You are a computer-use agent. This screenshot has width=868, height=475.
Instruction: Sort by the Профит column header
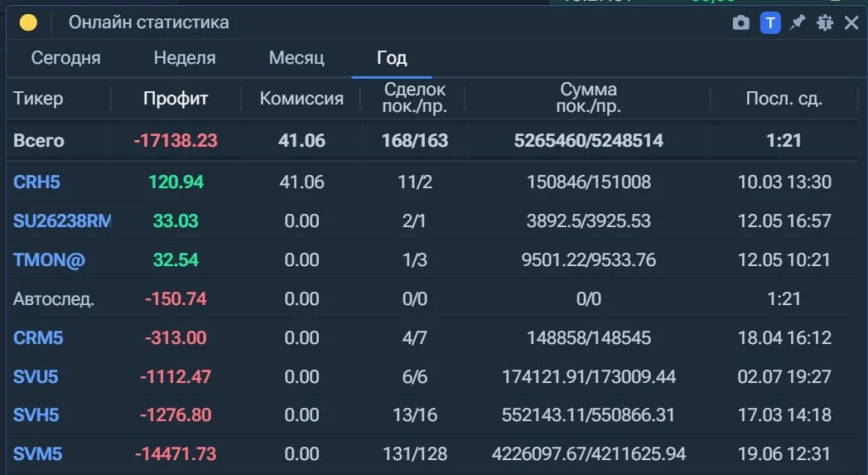(176, 99)
